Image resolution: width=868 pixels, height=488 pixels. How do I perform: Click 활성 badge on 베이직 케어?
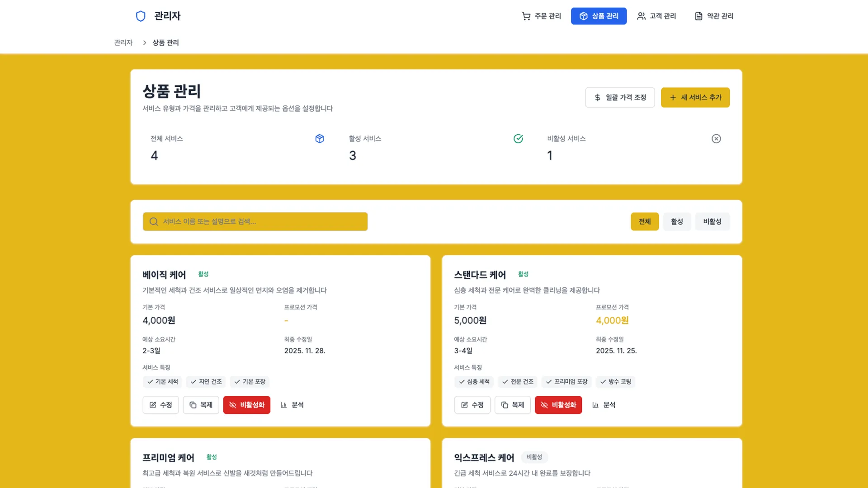pyautogui.click(x=203, y=274)
